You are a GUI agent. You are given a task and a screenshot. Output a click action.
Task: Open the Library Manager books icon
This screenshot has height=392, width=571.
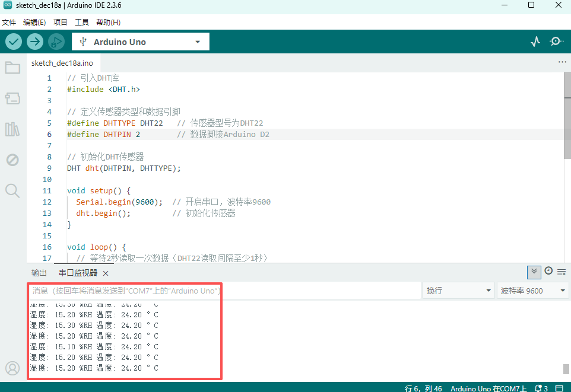[x=12, y=129]
